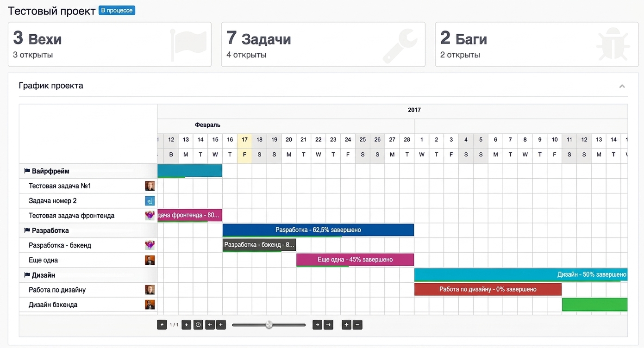Click the wrench icon in the Задачи card
This screenshot has height=348, width=644.
point(401,45)
